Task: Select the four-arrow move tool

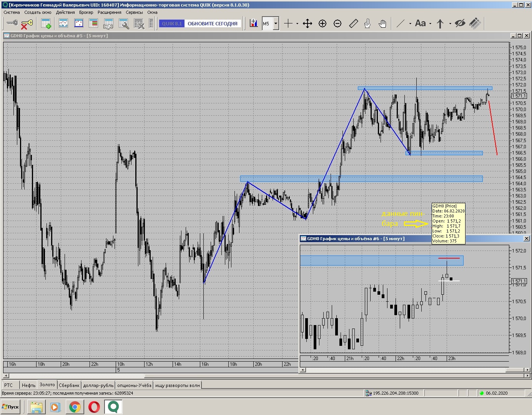Action: [308, 23]
